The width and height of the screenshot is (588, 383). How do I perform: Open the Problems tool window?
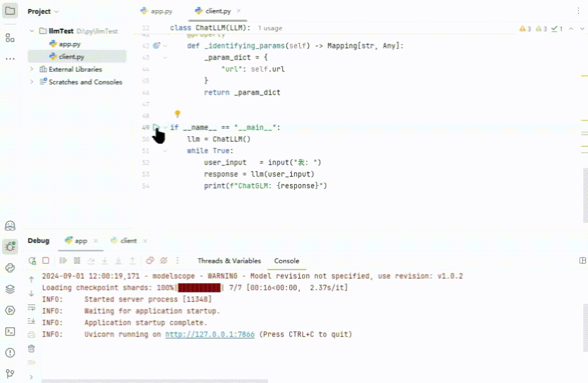10,353
